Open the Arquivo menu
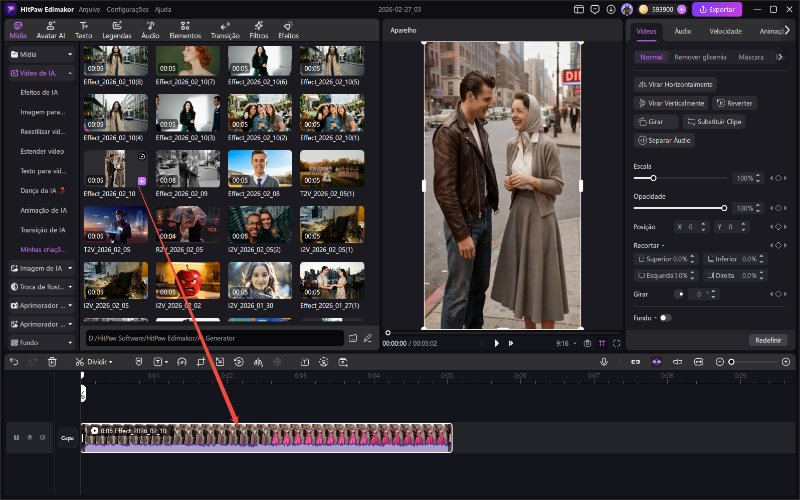The height and width of the screenshot is (500, 800). tap(90, 9)
